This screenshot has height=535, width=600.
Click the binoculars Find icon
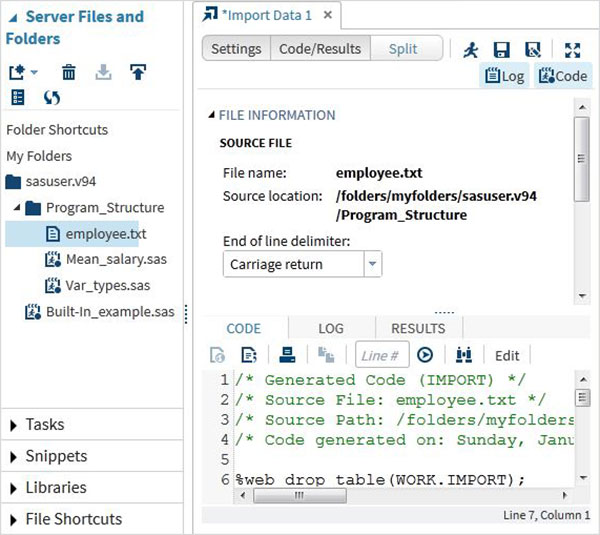464,355
